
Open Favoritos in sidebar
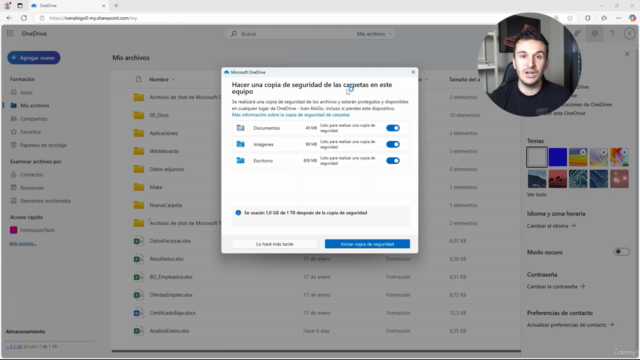pos(30,132)
